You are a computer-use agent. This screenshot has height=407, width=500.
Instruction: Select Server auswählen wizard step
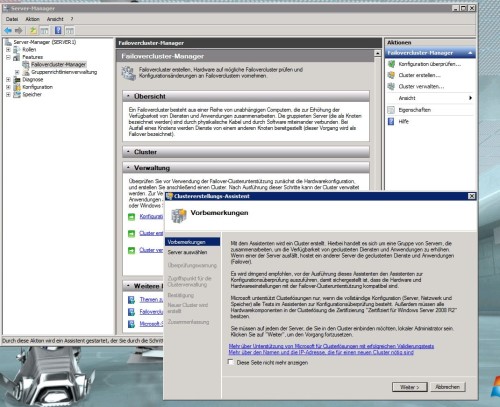tap(187, 253)
